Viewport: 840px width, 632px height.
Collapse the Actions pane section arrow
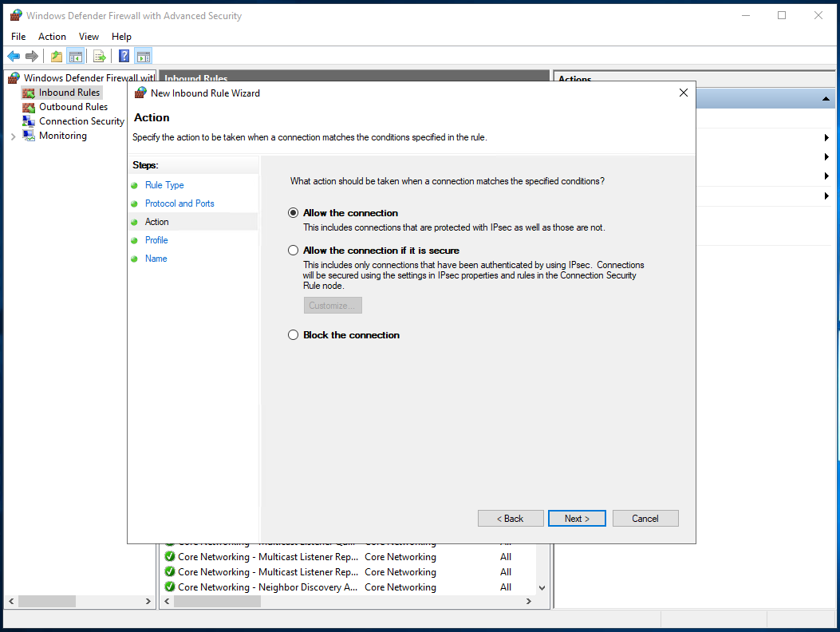(x=826, y=99)
